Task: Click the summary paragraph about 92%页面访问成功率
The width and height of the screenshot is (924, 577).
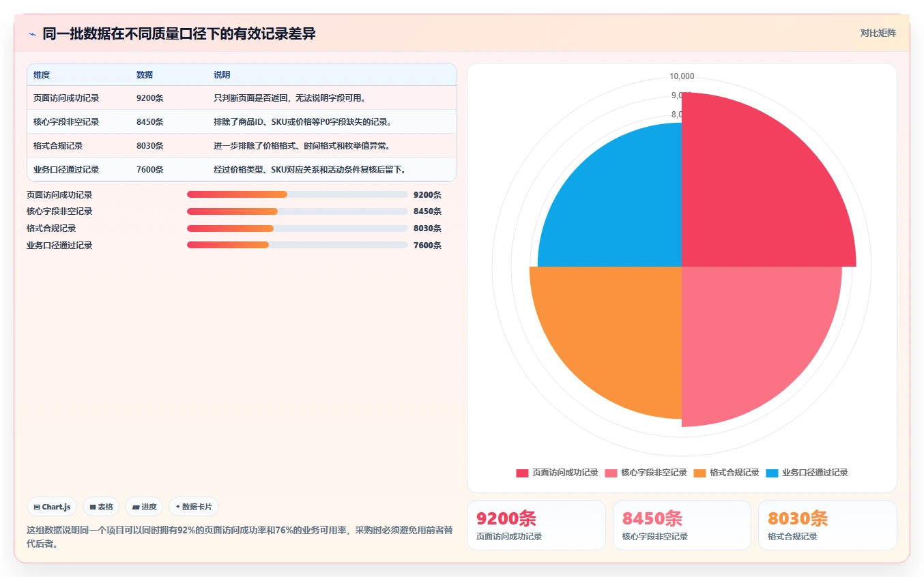Action: (239, 537)
